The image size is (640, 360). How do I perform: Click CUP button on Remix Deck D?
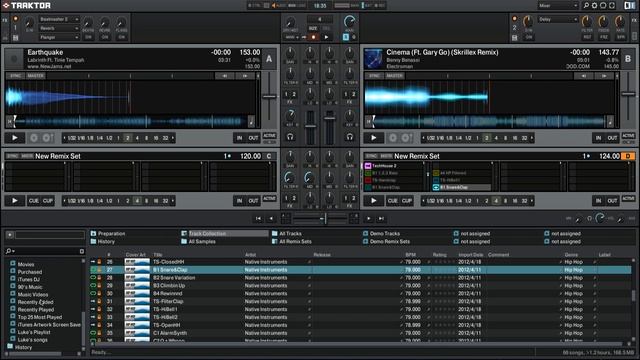tap(407, 200)
